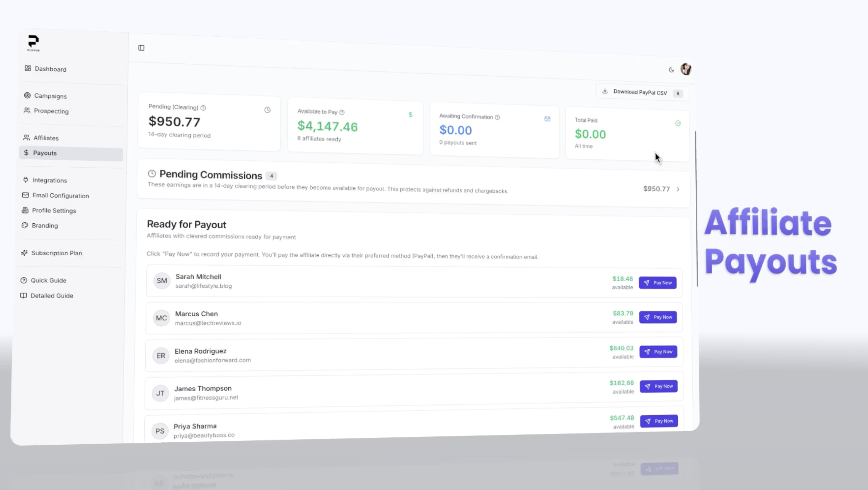Click the green checkmark icon on the Total Paid card
868x490 pixels.
[678, 123]
